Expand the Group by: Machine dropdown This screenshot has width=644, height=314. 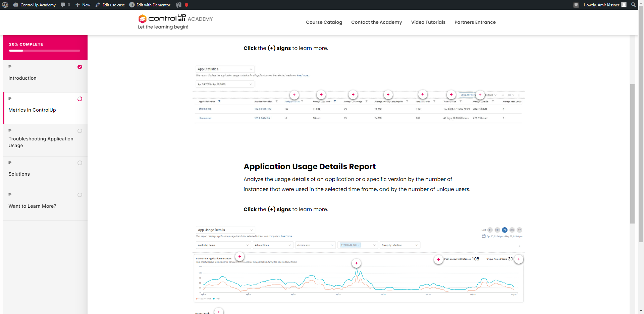coord(400,245)
